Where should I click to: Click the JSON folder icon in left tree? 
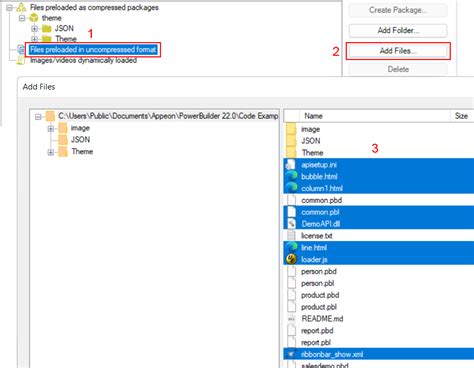pyautogui.click(x=63, y=140)
